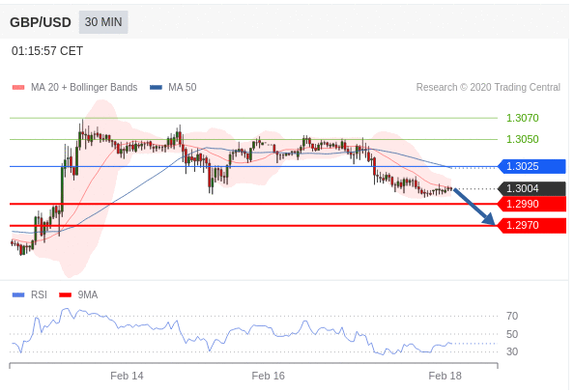Click the 1.3050 green resistance label
574x392 pixels.
(523, 139)
